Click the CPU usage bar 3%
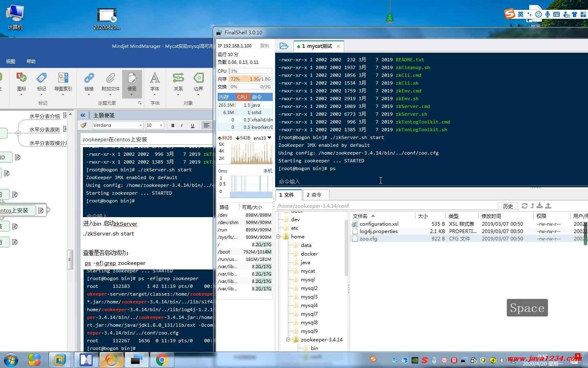588x368 pixels. [x=250, y=71]
